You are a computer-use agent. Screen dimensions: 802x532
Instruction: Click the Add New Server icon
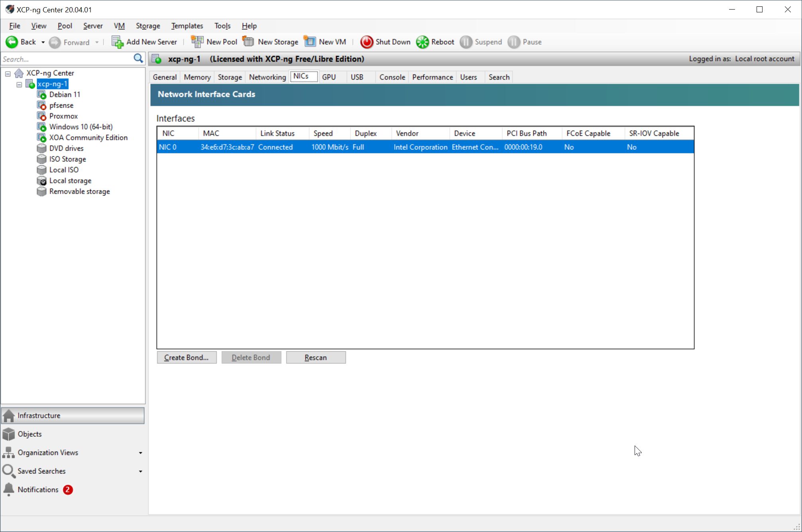click(x=117, y=42)
